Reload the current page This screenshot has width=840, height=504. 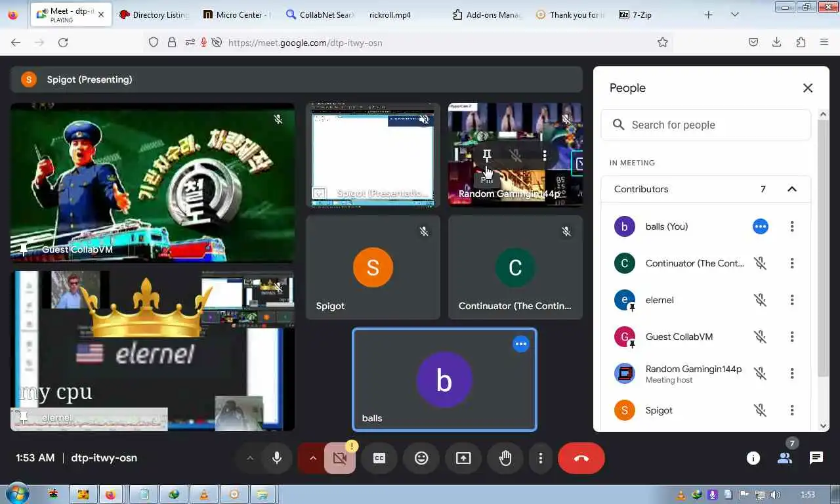coord(63,42)
